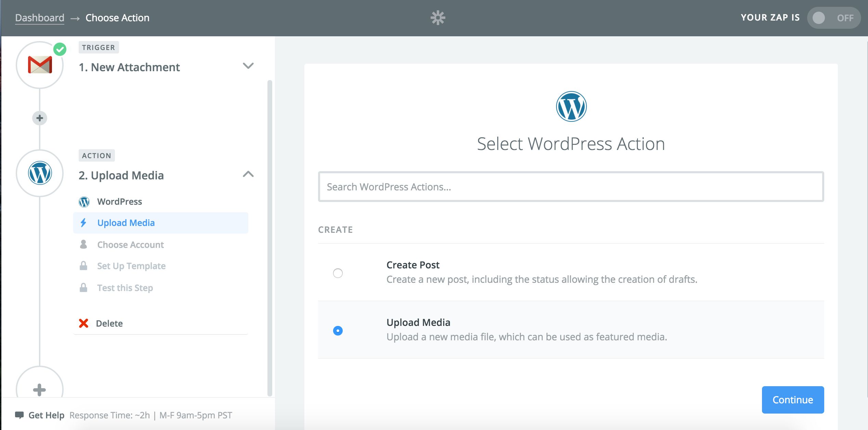
Task: Click the Continue button
Action: [793, 400]
